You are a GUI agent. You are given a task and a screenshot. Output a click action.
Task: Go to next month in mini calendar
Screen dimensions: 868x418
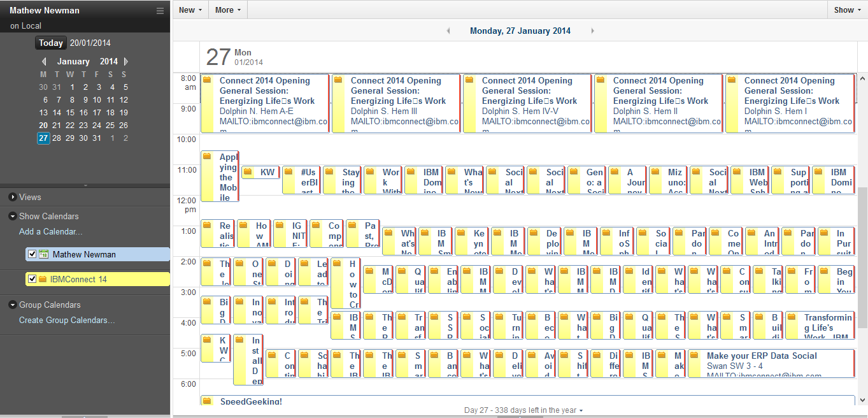point(126,62)
